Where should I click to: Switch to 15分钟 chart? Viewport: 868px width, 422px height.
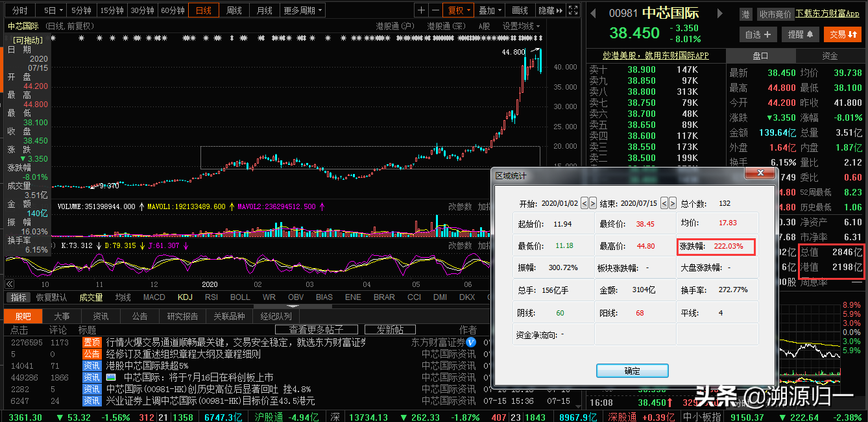(112, 10)
